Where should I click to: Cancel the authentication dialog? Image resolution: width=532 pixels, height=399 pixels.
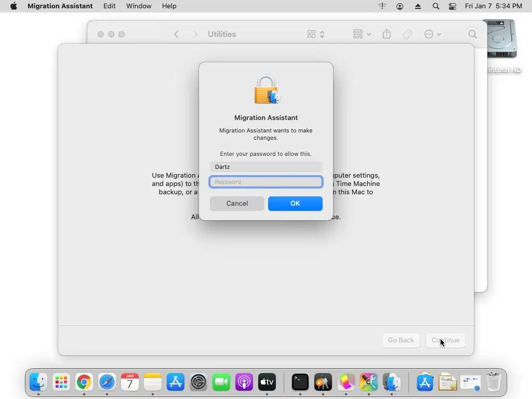click(x=237, y=204)
